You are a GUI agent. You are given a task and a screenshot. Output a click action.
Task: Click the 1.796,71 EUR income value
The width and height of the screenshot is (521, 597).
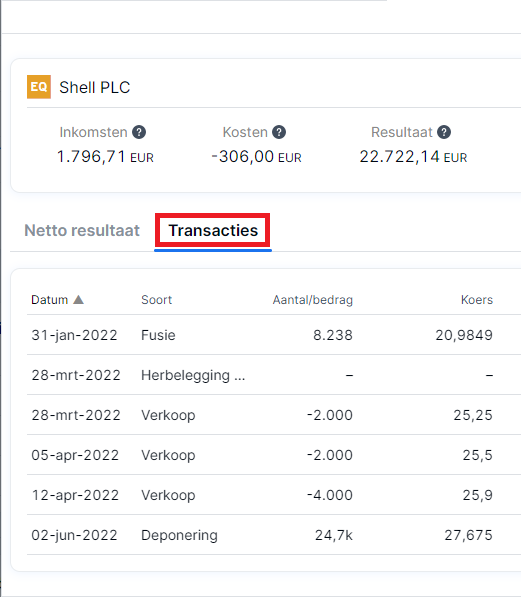pyautogui.click(x=105, y=156)
